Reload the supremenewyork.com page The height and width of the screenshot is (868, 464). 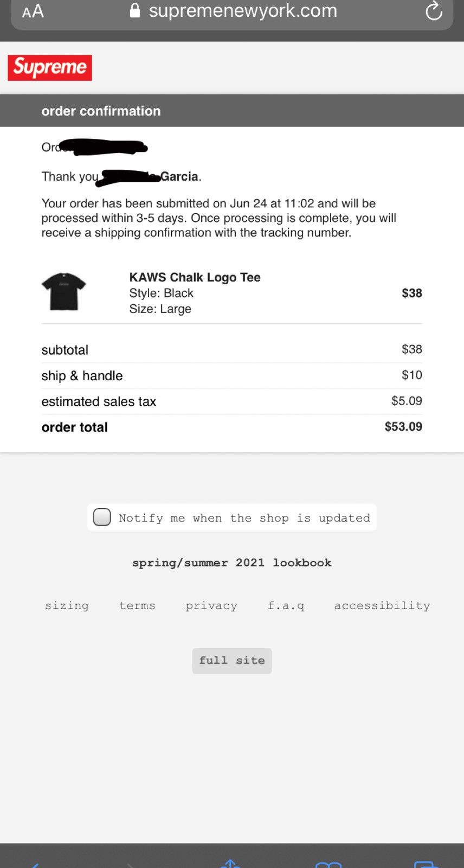[x=433, y=10]
